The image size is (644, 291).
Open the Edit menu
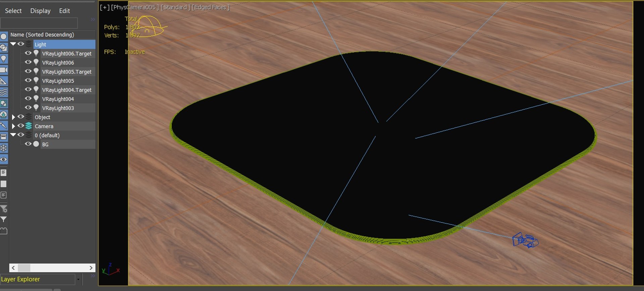point(64,11)
